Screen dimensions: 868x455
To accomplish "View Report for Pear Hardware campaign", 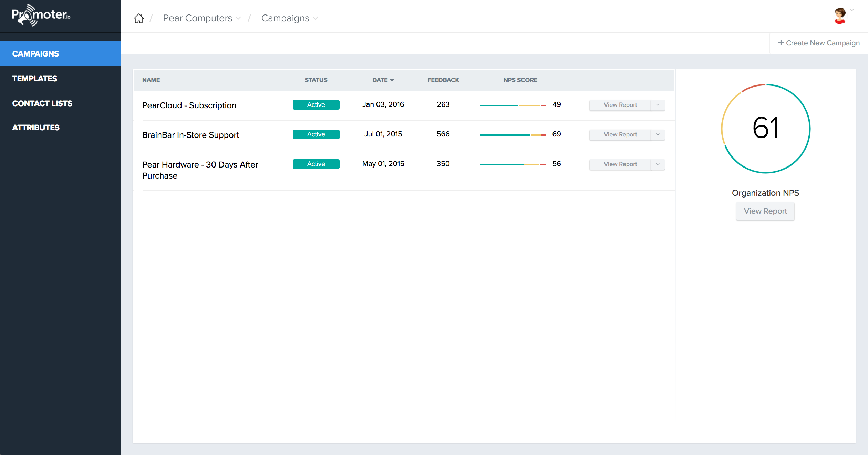I will (620, 164).
